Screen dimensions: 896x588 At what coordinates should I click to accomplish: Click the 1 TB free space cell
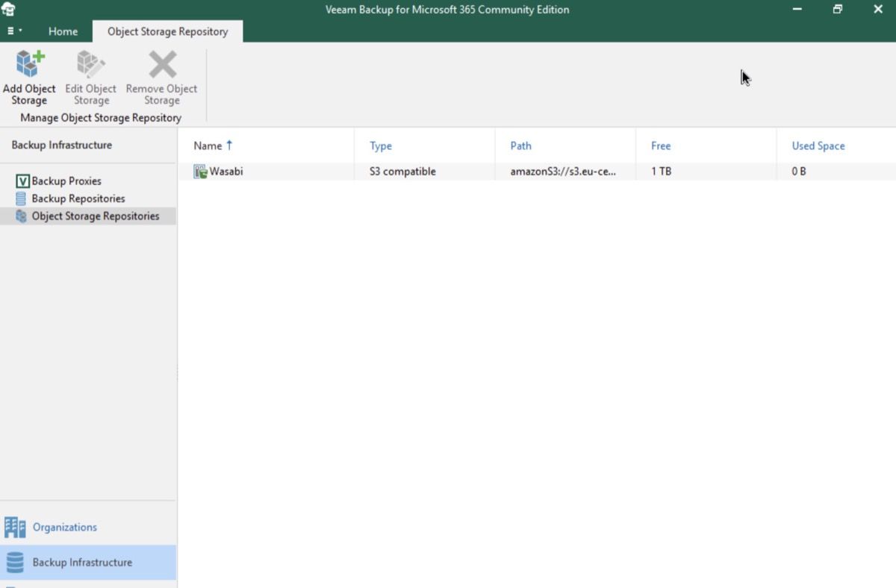point(661,172)
